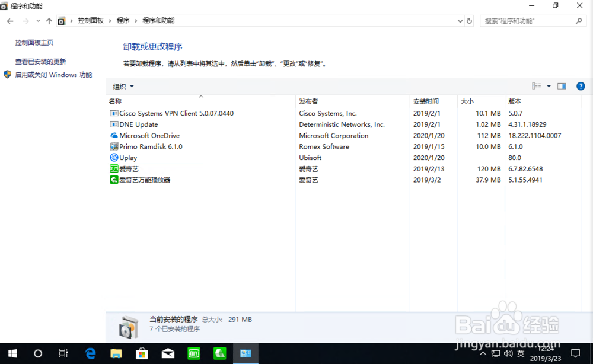Click the DNE Update program icon
Screen dimensions: 593x364
(x=113, y=124)
